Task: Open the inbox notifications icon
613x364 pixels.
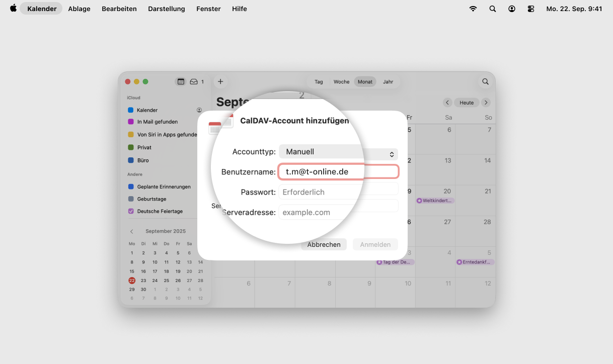Action: [194, 81]
